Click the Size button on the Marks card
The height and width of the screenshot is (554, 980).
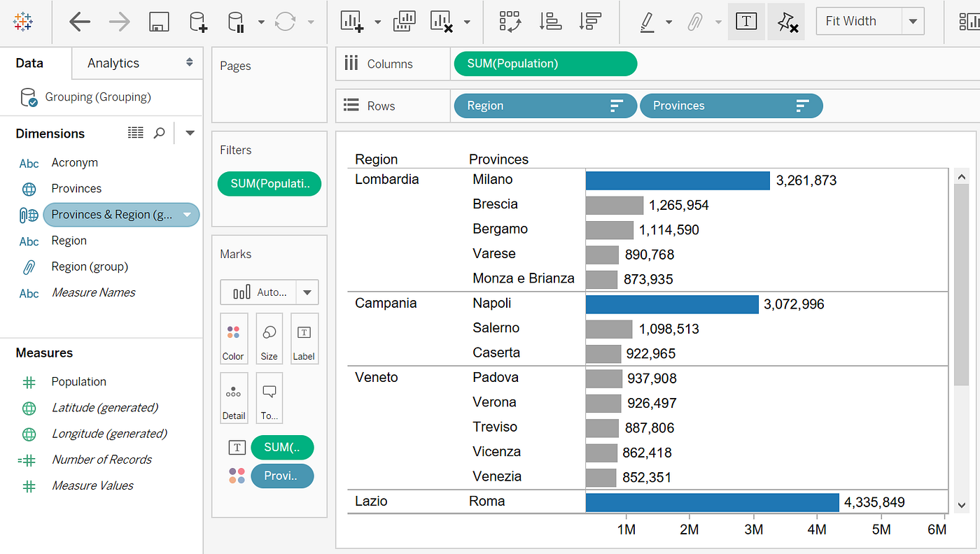tap(269, 339)
